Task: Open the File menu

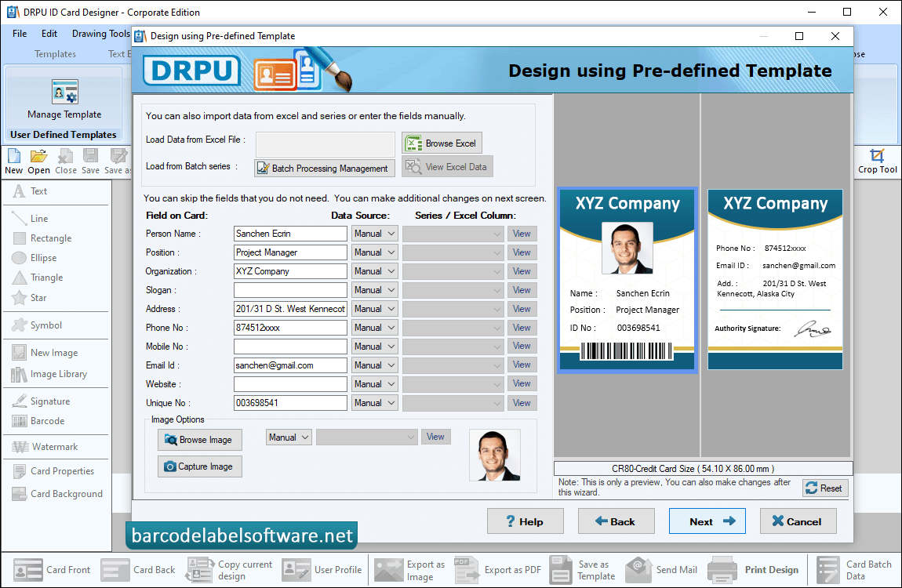Action: (x=20, y=34)
